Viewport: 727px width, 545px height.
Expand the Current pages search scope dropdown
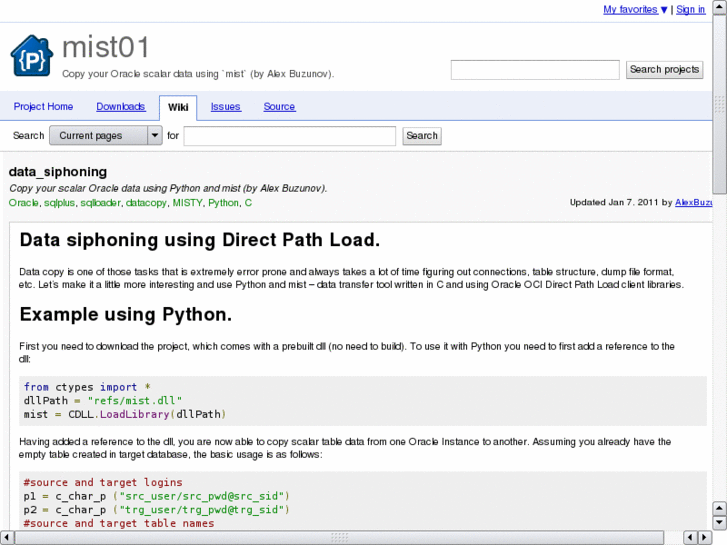[x=105, y=136]
